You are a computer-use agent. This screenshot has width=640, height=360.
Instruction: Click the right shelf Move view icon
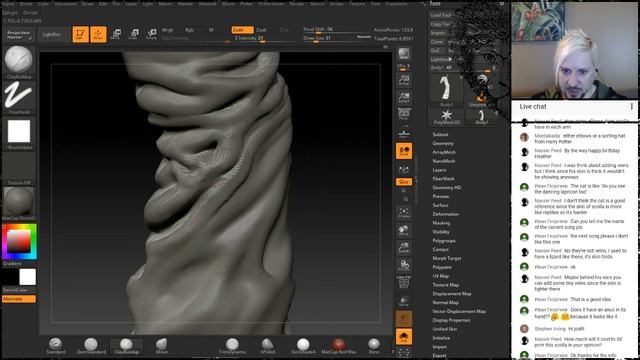tap(404, 231)
